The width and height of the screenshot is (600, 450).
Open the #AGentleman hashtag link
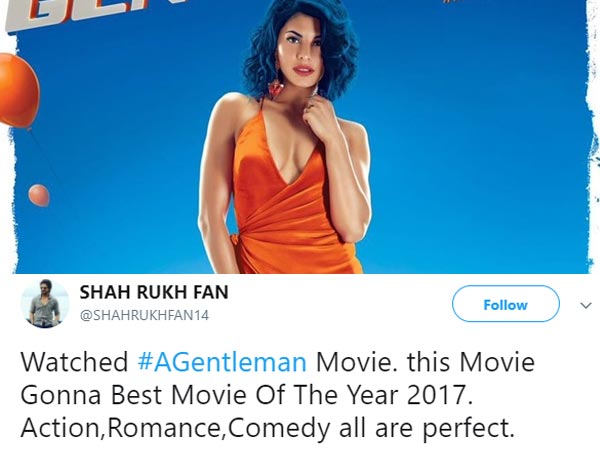pyautogui.click(x=222, y=362)
